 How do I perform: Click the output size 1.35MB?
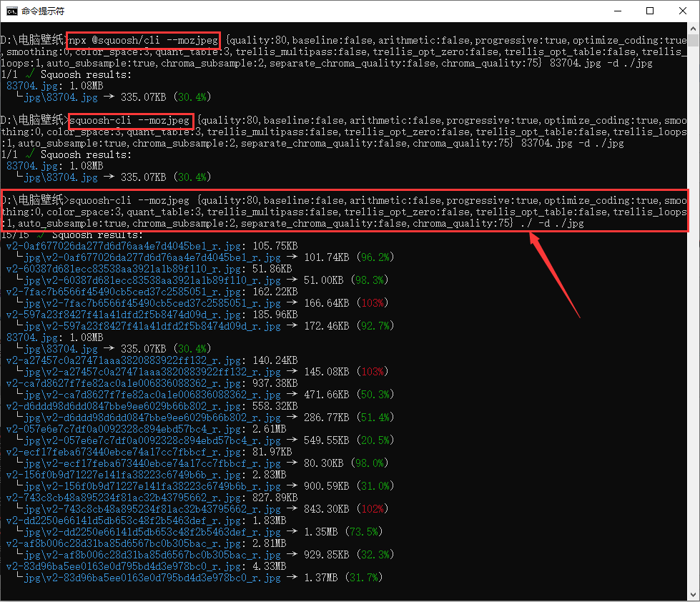pyautogui.click(x=320, y=531)
